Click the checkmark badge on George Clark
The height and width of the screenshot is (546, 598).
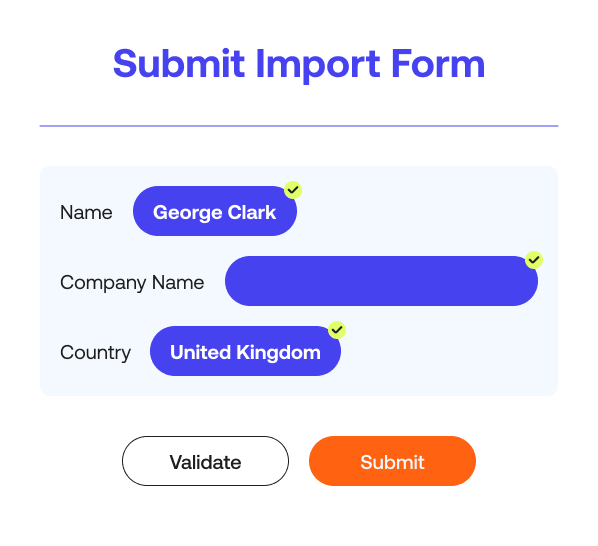pyautogui.click(x=293, y=190)
